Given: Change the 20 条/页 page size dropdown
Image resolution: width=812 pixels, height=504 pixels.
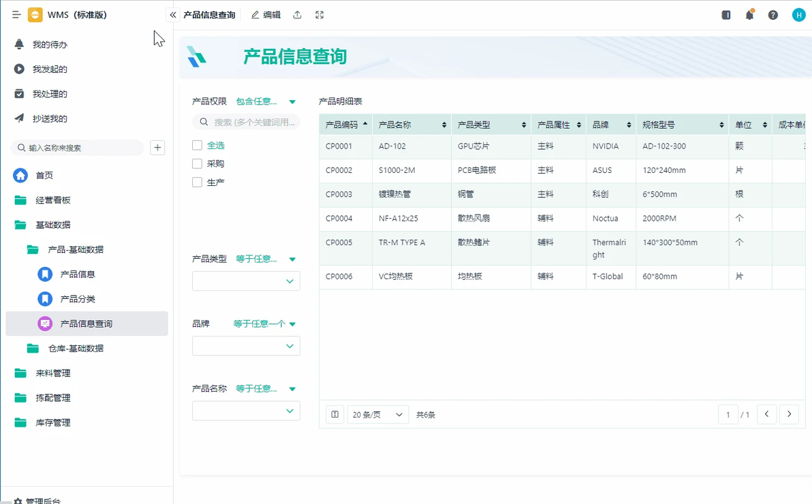Looking at the screenshot, I should coord(378,414).
